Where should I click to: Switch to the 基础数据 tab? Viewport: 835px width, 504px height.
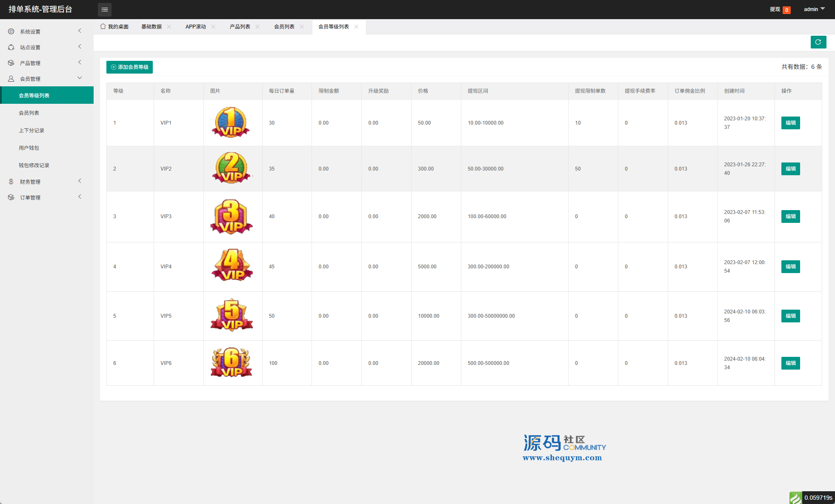point(151,26)
